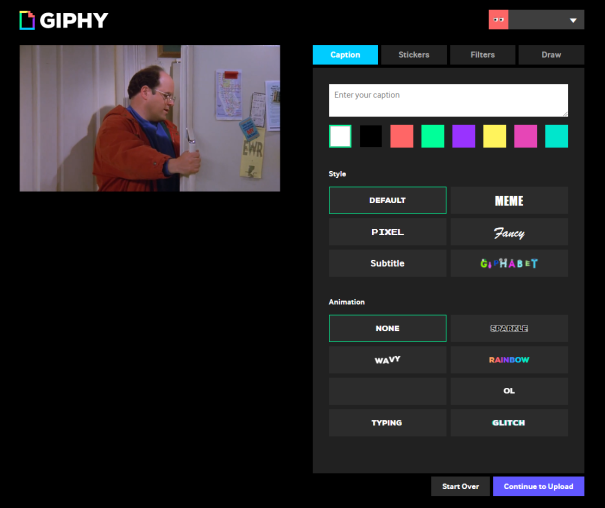Set animation to Wavy
This screenshot has width=605, height=508.
click(x=388, y=360)
